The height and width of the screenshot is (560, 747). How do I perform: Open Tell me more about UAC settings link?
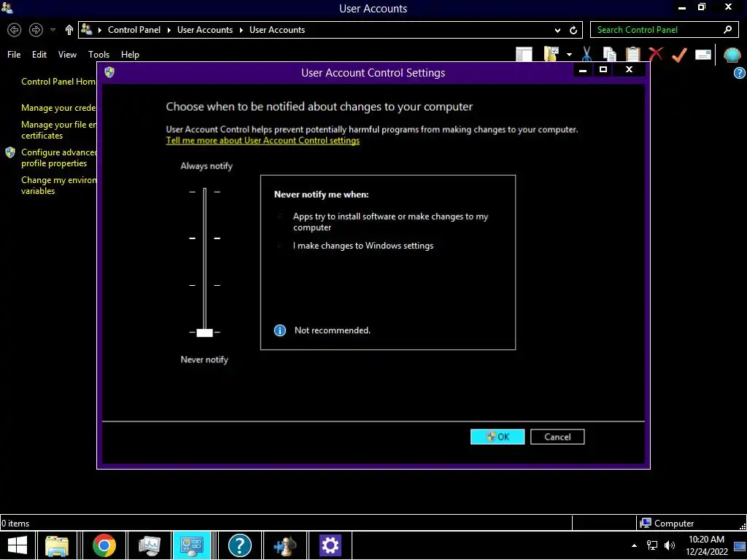click(263, 141)
